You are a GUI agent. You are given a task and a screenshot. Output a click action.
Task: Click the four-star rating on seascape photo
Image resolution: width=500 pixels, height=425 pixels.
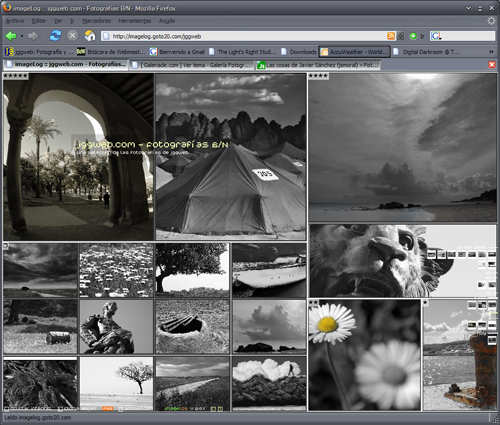tap(318, 76)
